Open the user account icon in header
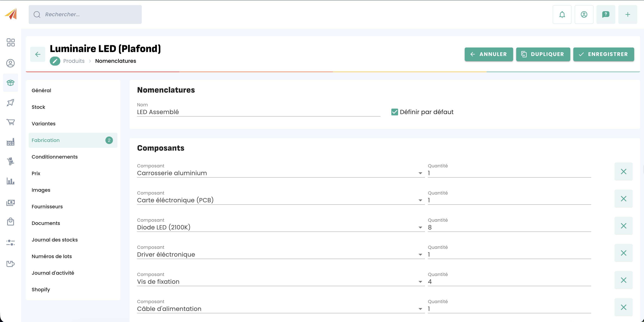The height and width of the screenshot is (322, 644). click(x=584, y=15)
